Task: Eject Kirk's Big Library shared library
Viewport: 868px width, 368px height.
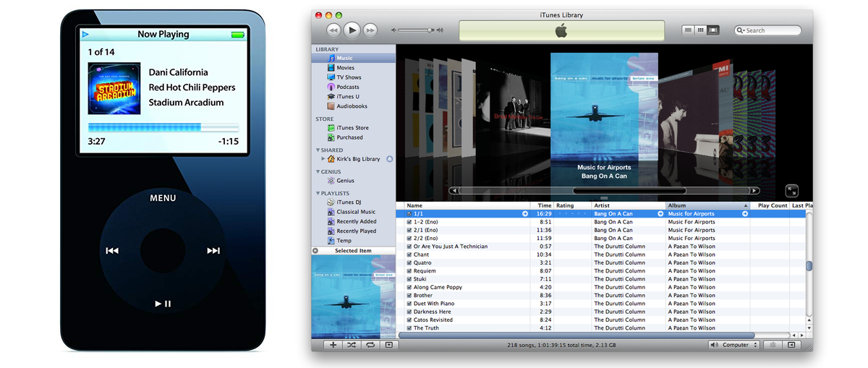Action: point(390,158)
